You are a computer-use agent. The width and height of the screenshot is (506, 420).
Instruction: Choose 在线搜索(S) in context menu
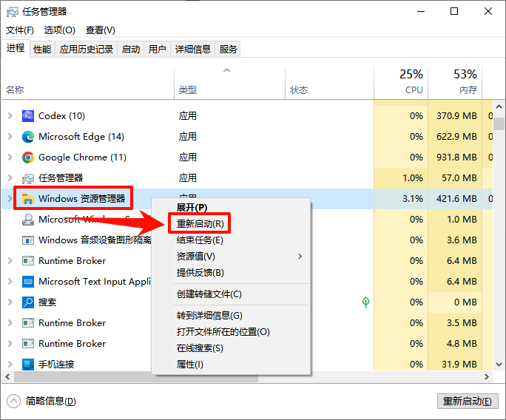[x=230, y=348]
